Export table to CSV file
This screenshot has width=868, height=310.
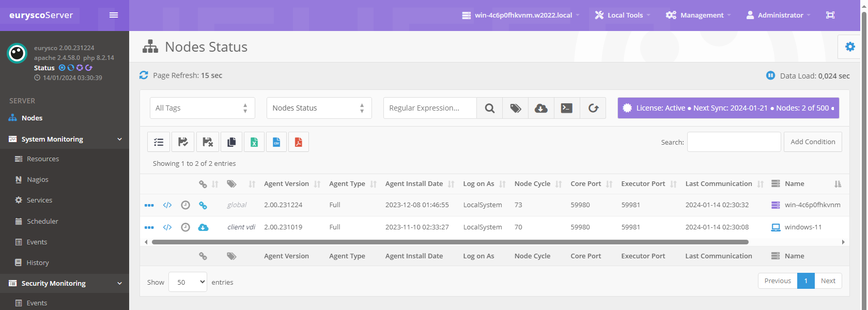click(276, 142)
